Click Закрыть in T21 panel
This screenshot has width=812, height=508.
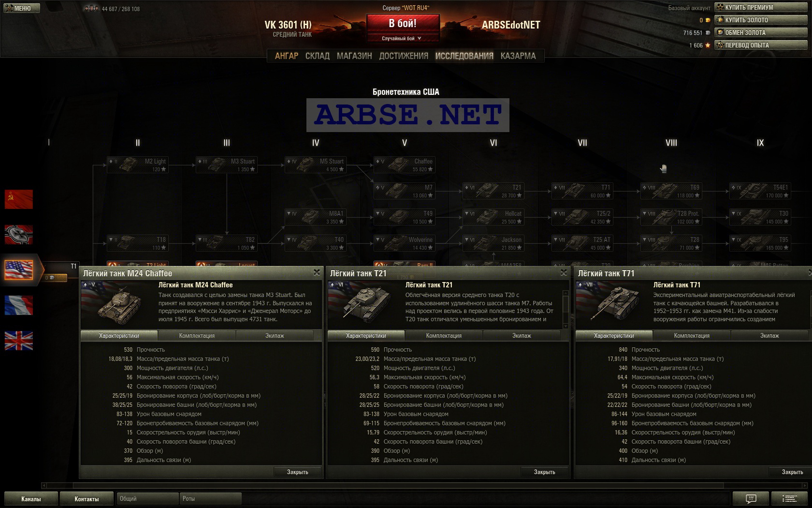[544, 472]
